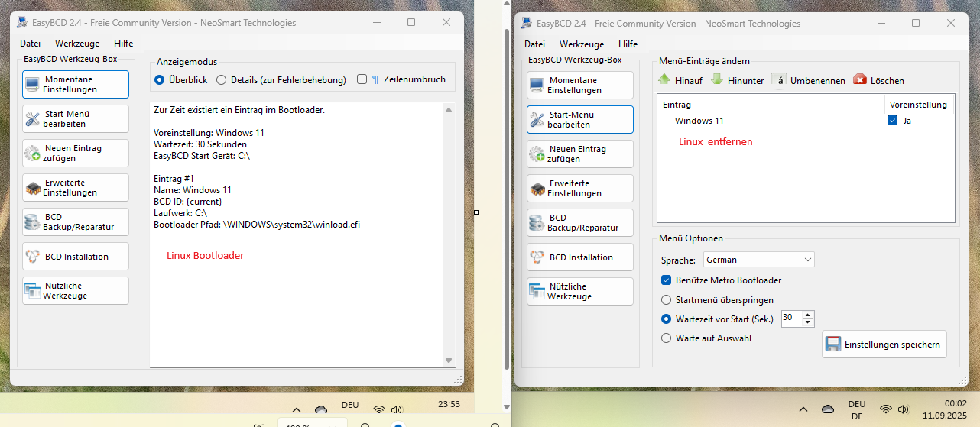
Task: Uncheck the Ja default checkbox for Windows 11
Action: [x=892, y=121]
